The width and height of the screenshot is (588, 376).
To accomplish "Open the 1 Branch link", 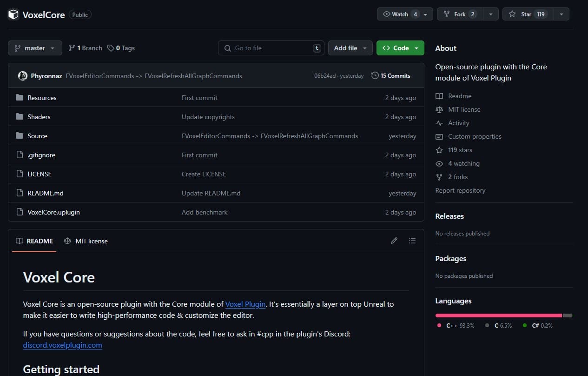I will click(86, 48).
